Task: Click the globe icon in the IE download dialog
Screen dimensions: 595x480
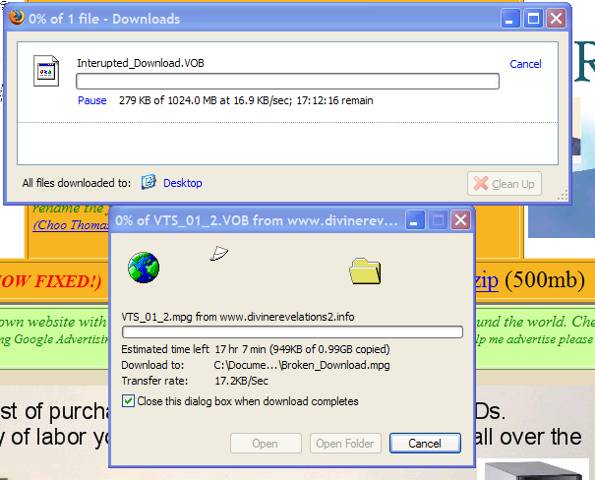Action: point(143,268)
